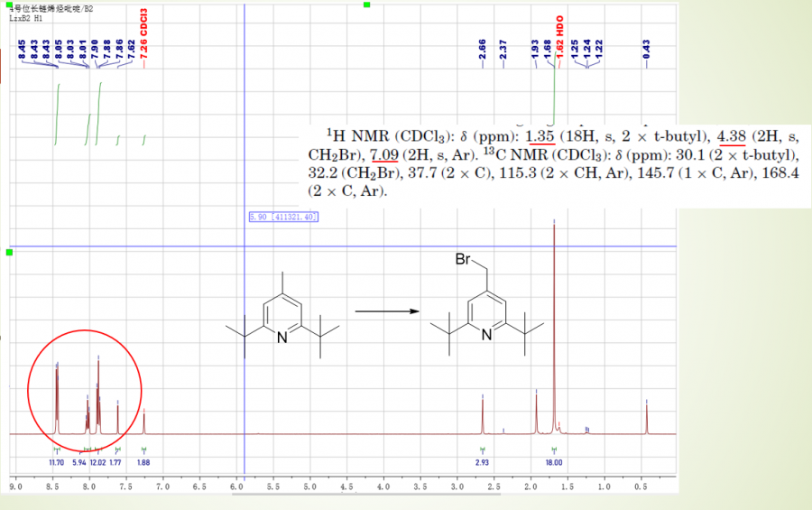Screen dimensions: 812x510
Task: Click the 11.70 integration value
Action: (55, 462)
